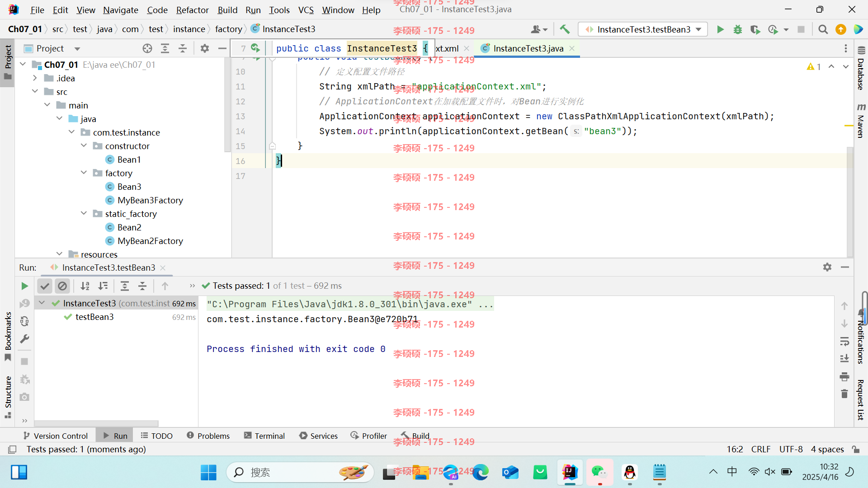Toggle Show Passed tests checkmark
868x488 pixels.
point(44,286)
